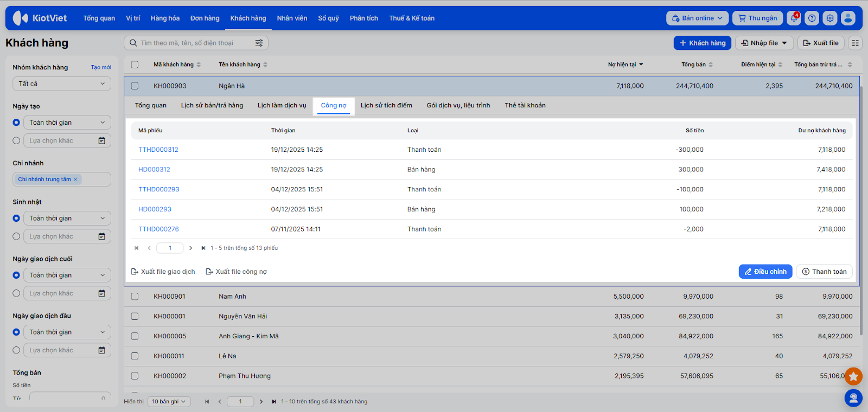Remove the Chi nhánh trung tâm tag
This screenshot has height=412, width=868.
[75, 179]
